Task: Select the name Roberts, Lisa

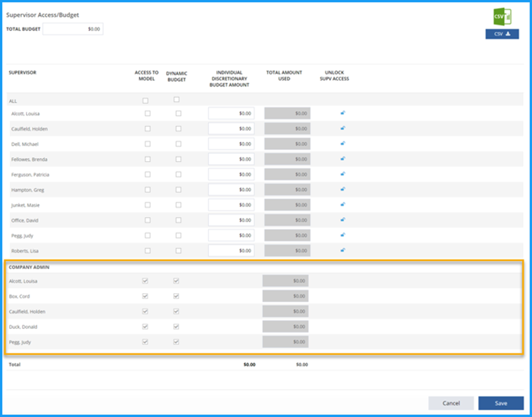Action: click(25, 251)
